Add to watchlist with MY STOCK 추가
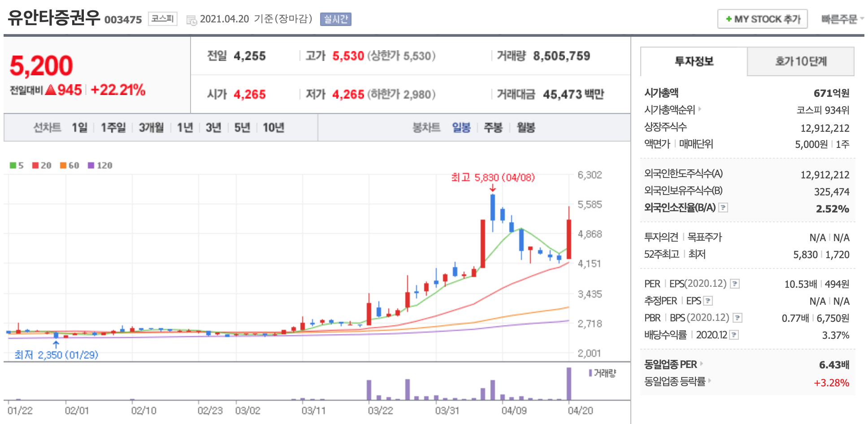This screenshot has height=424, width=868. (762, 19)
